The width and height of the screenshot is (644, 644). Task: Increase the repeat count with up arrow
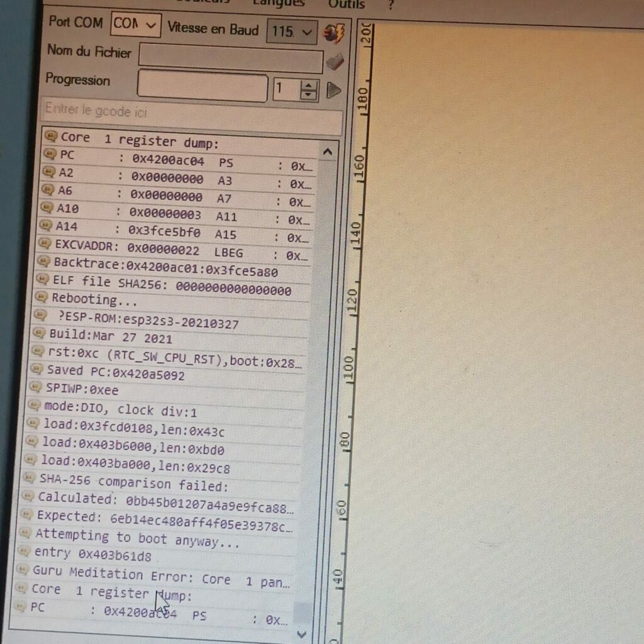[x=308, y=85]
